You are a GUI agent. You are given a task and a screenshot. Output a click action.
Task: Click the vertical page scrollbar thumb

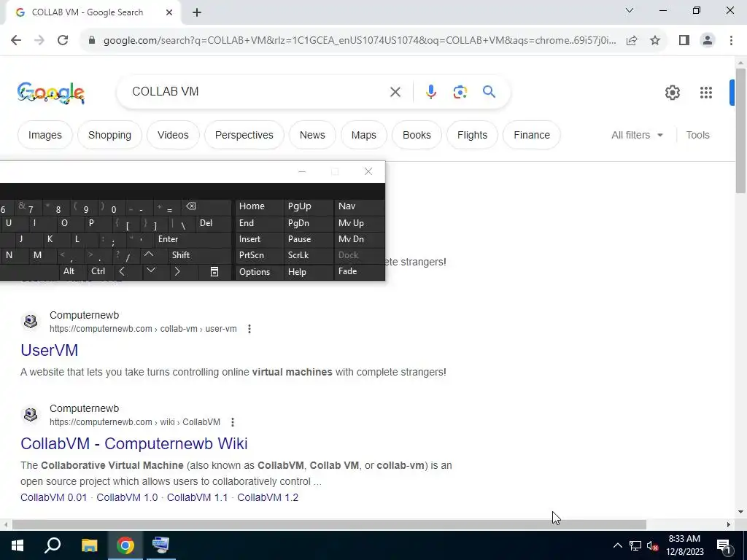pyautogui.click(x=740, y=131)
